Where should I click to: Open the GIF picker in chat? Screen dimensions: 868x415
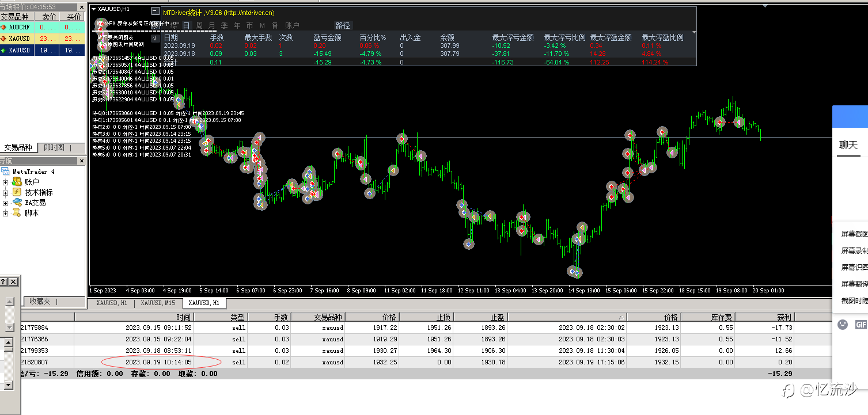(x=861, y=324)
